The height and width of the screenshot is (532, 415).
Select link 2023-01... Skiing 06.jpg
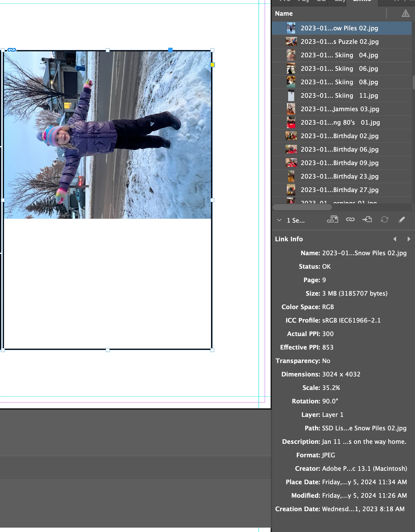[x=342, y=69]
